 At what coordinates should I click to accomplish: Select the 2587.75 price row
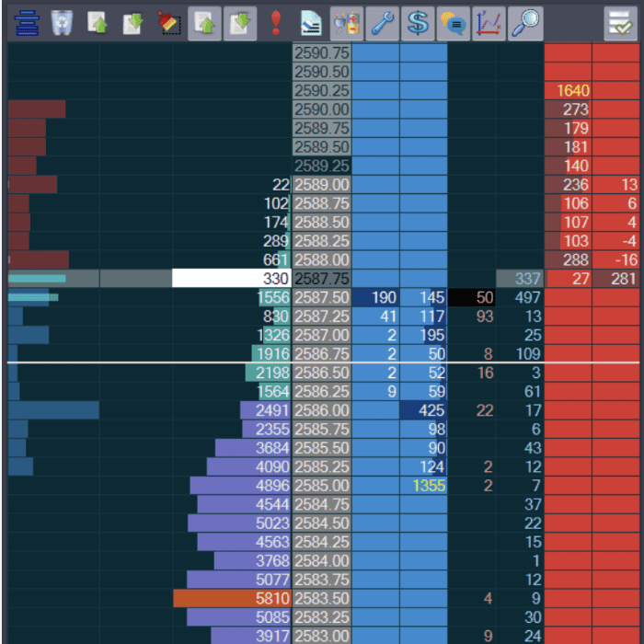click(x=321, y=279)
